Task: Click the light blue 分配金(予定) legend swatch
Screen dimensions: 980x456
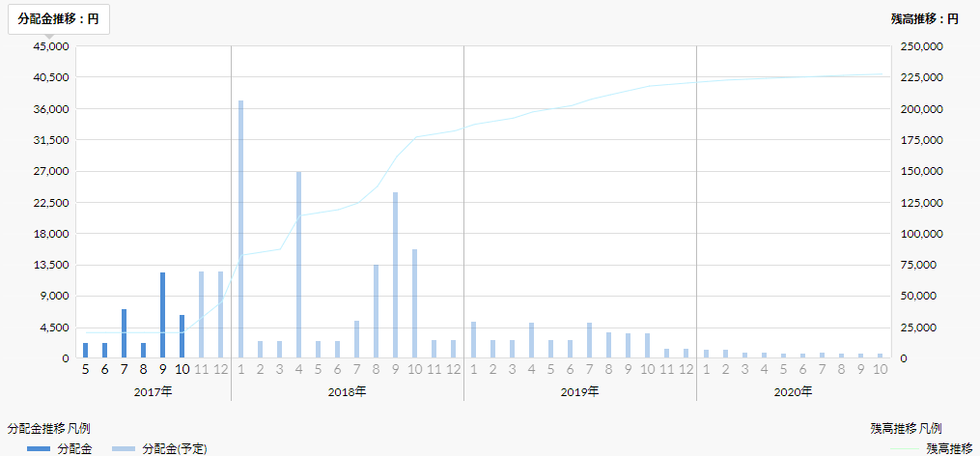Action: point(124,448)
